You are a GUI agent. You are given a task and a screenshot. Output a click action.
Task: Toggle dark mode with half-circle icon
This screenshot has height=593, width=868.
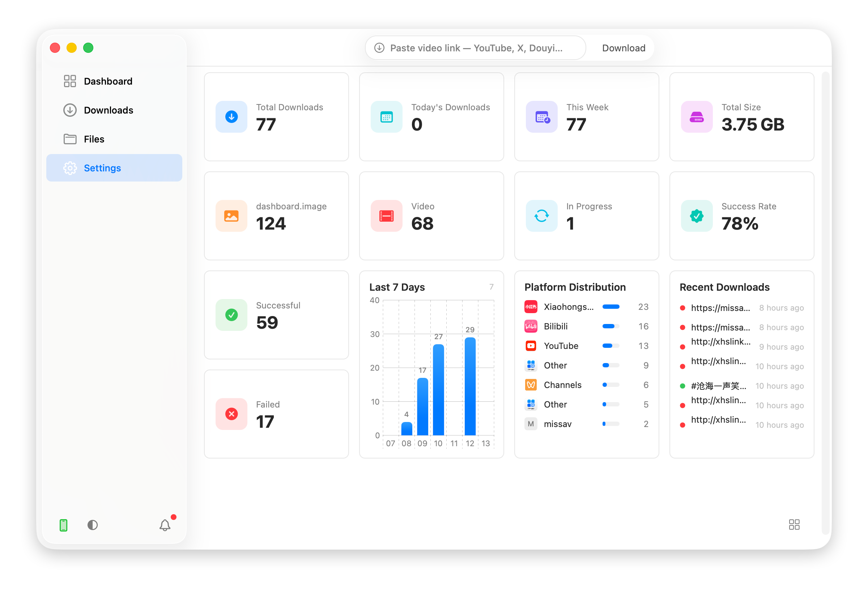[93, 525]
